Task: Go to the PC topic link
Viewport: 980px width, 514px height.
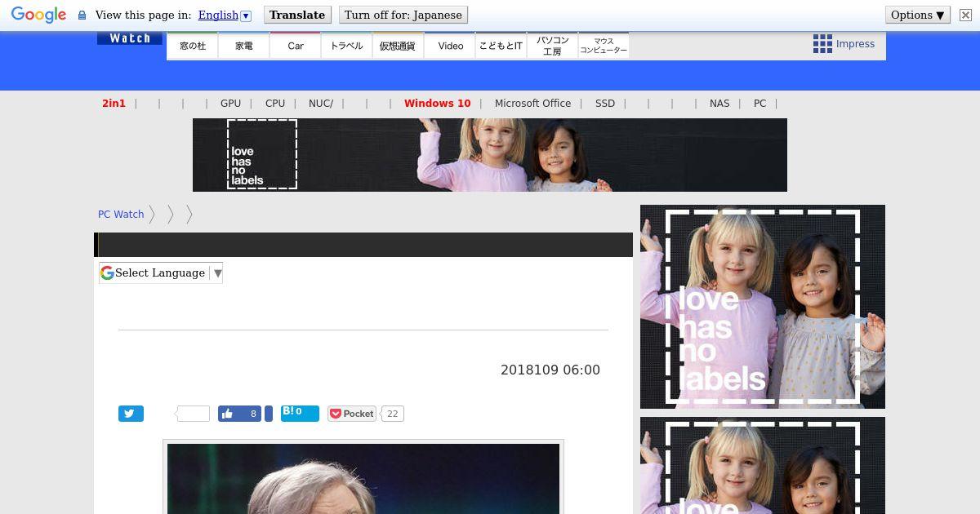Action: [759, 104]
